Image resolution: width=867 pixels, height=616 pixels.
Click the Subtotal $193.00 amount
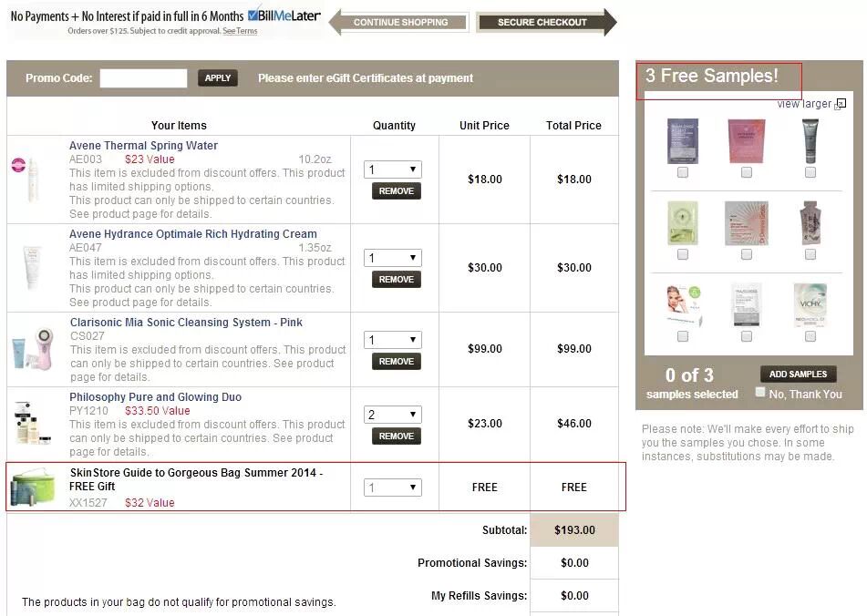tap(574, 529)
